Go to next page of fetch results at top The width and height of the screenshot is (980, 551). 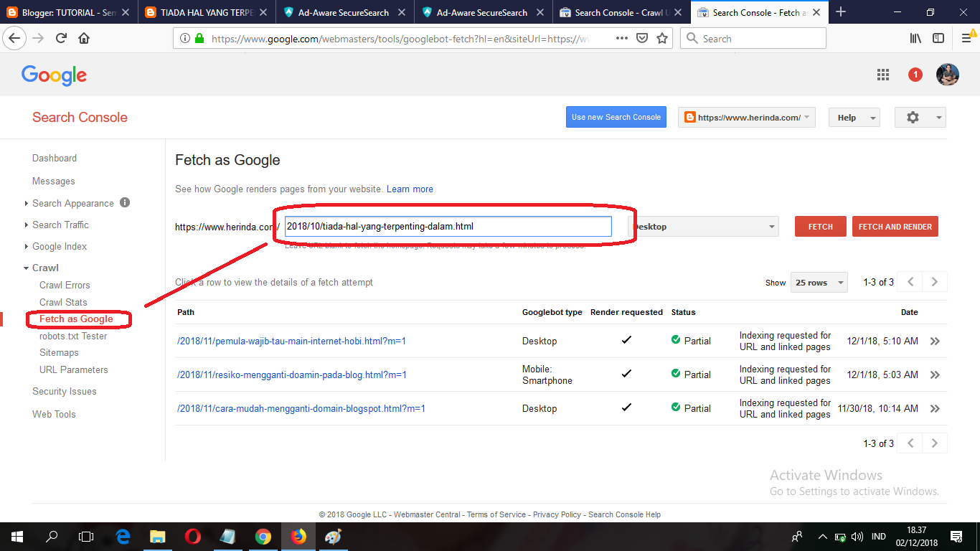pyautogui.click(x=935, y=282)
